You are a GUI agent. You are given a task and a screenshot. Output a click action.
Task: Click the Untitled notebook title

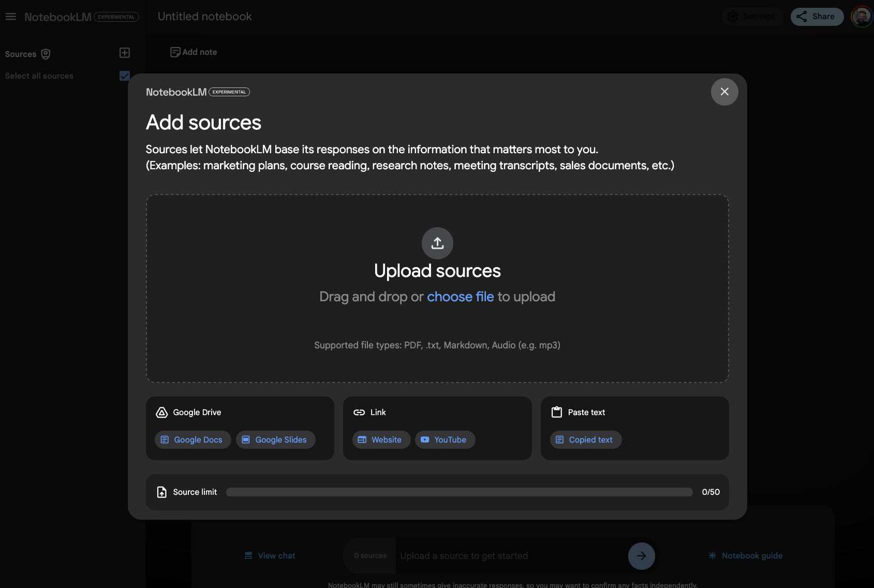[205, 17]
